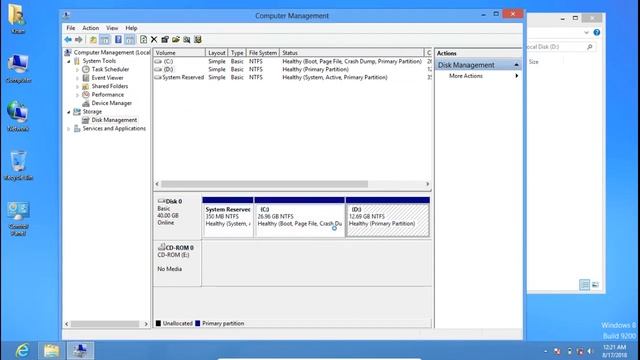Select the (C:) row in the volume list
Screen dimensions: 640x360
click(x=292, y=61)
